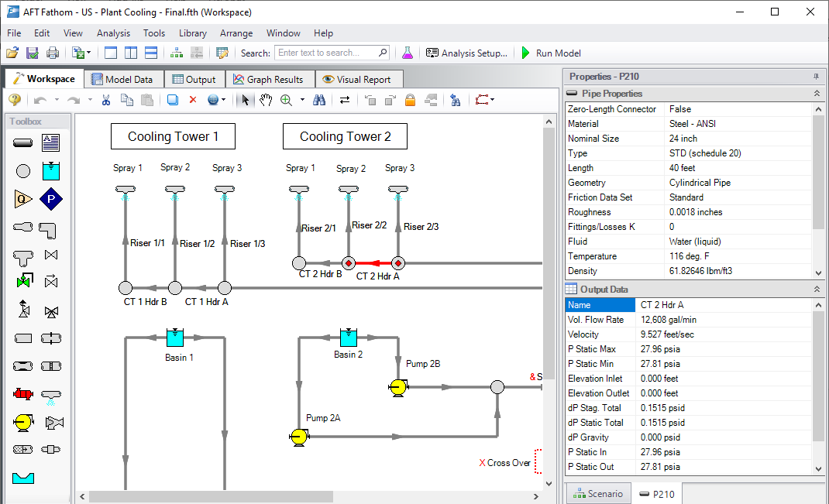Pick the Spray Discharge junction tool
The height and width of the screenshot is (504, 829).
(x=51, y=394)
